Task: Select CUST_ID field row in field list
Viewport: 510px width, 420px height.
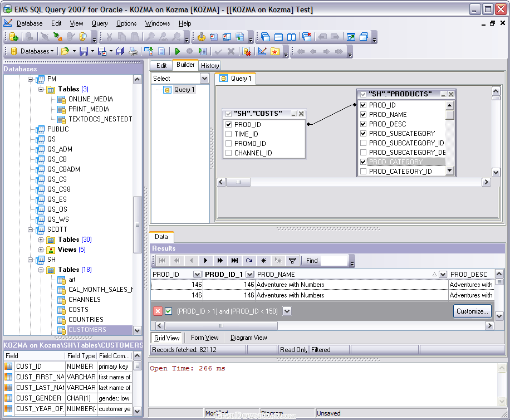Action: click(x=68, y=367)
